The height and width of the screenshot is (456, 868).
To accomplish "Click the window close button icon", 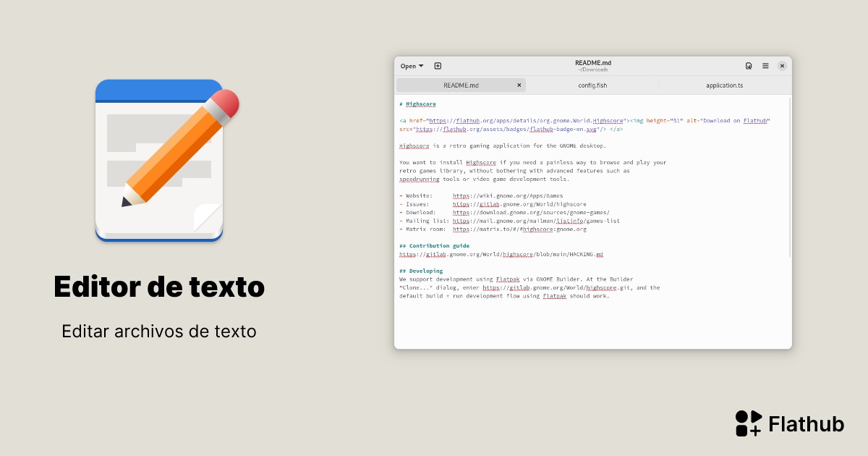I will tap(782, 65).
